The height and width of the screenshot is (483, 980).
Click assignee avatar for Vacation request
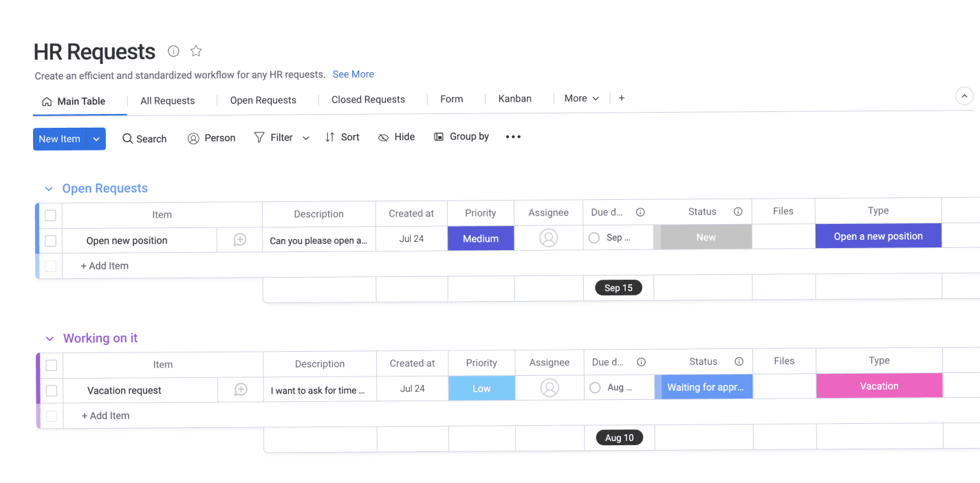pos(549,387)
